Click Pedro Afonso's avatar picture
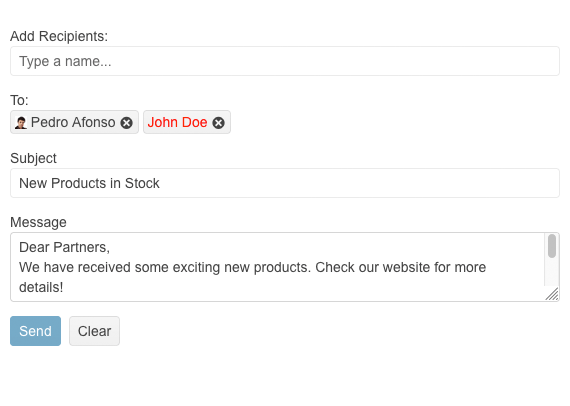This screenshot has width=570, height=406. 21,122
